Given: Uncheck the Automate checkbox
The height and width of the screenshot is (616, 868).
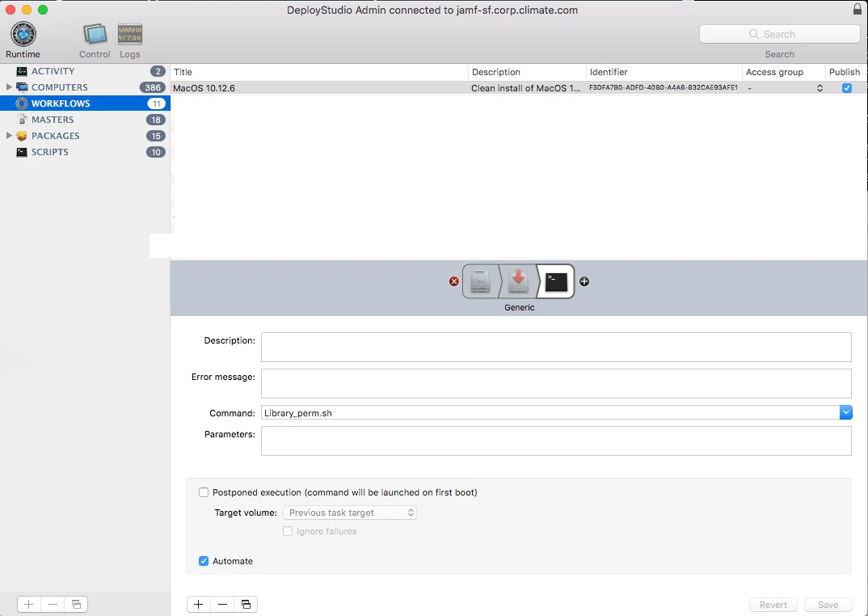Looking at the screenshot, I should point(204,561).
